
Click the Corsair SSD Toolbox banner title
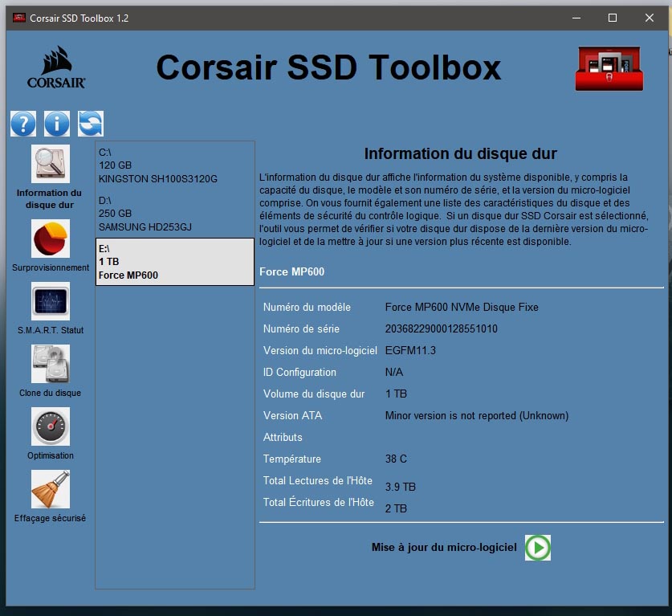(x=328, y=67)
